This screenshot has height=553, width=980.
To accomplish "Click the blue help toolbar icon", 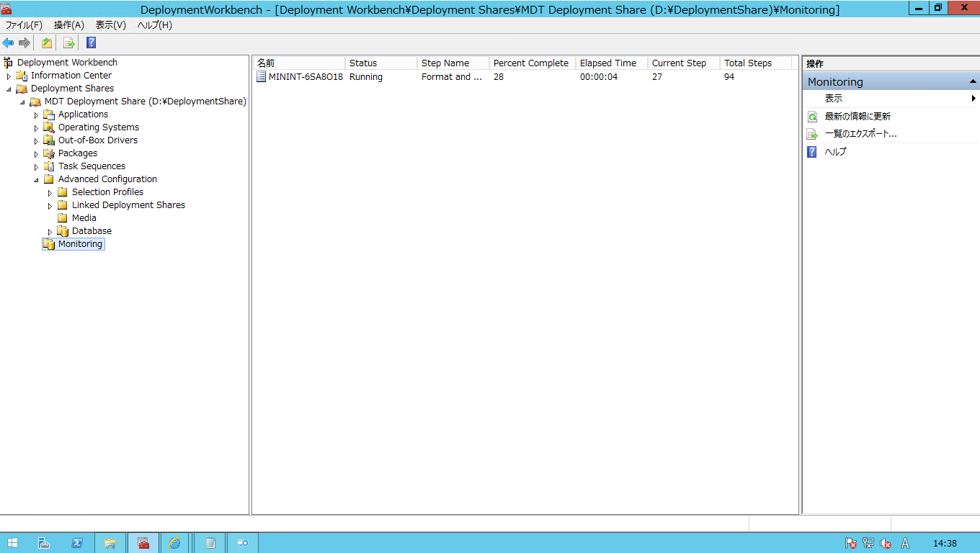I will [x=92, y=42].
